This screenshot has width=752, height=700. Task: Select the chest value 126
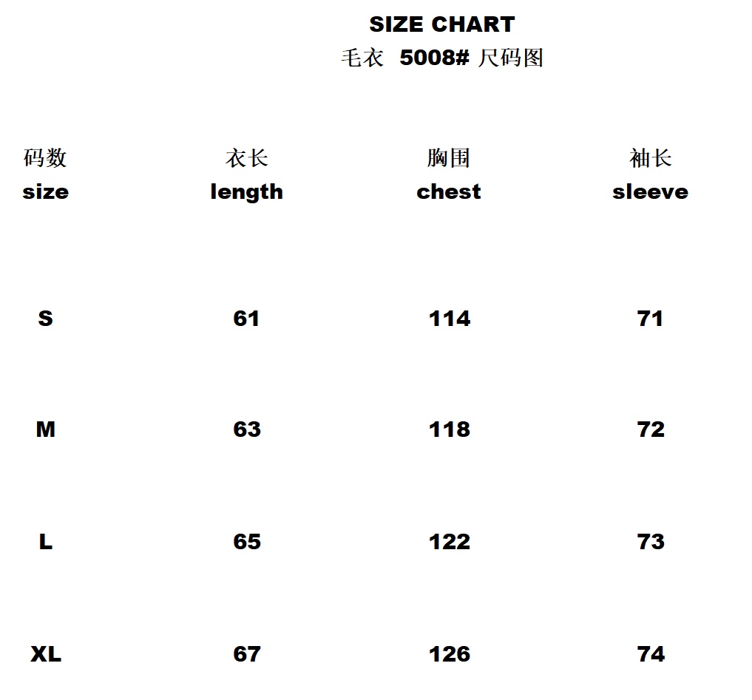[x=449, y=654]
